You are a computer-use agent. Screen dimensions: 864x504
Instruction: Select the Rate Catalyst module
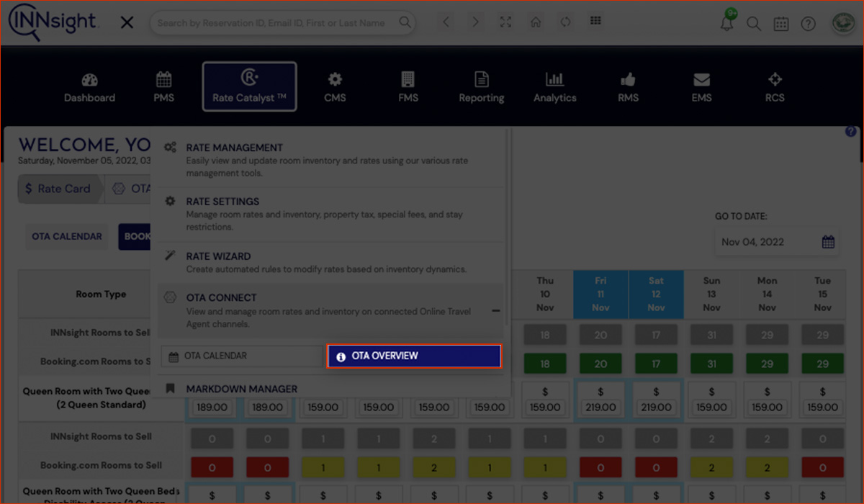coord(249,86)
